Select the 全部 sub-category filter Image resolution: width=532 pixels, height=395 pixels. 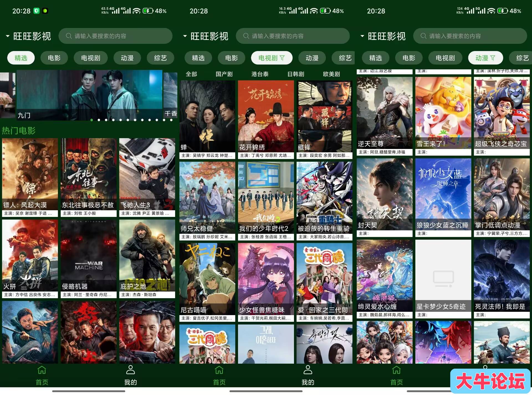[191, 74]
